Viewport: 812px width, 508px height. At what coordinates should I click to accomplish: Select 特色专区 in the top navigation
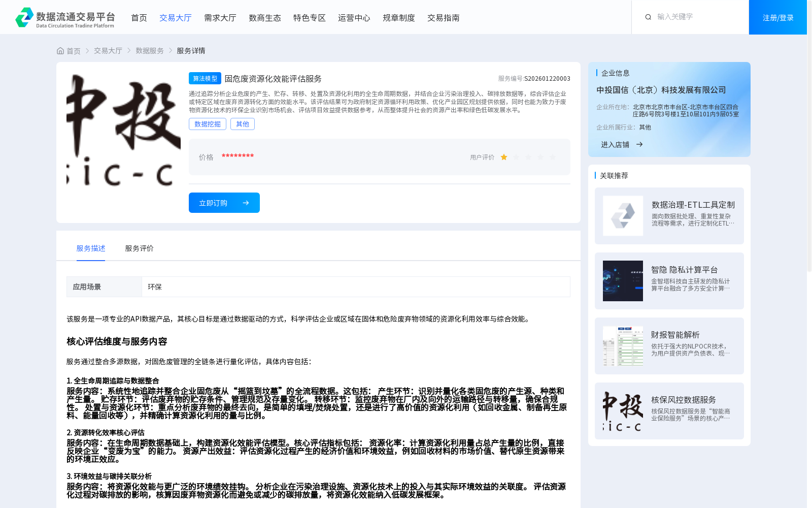tap(310, 18)
